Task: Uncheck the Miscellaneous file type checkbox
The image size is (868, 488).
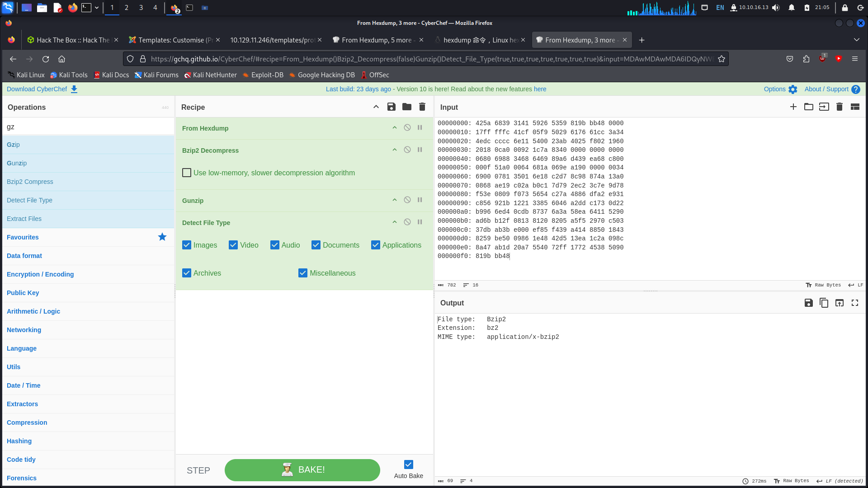Action: coord(303,273)
